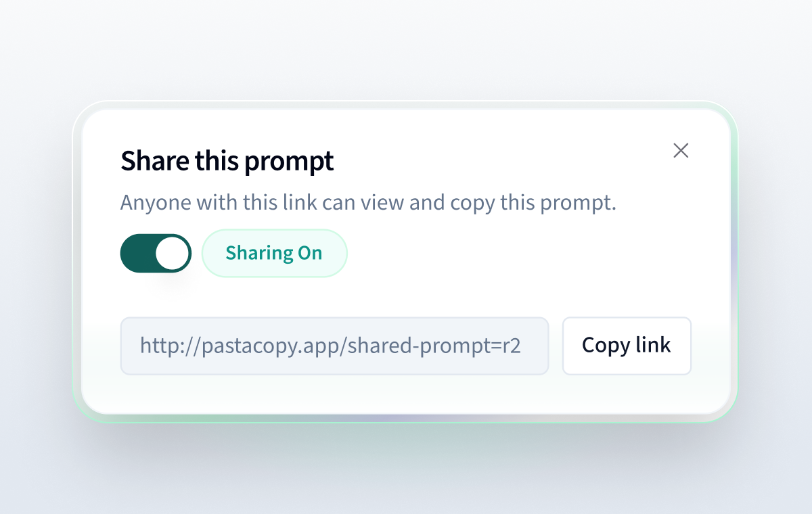The height and width of the screenshot is (514, 812).
Task: Turn sharing back on with the switch
Action: pyautogui.click(x=156, y=253)
